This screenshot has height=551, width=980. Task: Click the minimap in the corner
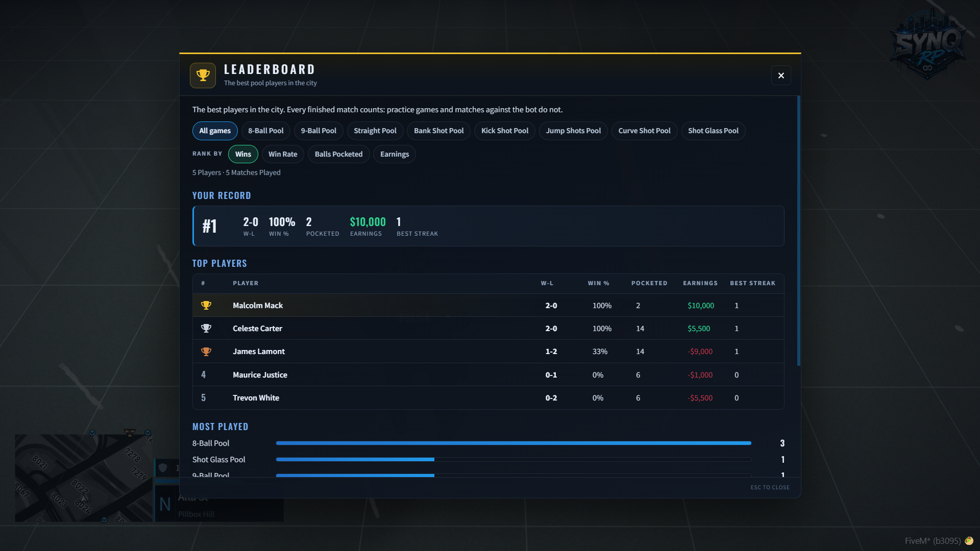coord(84,478)
